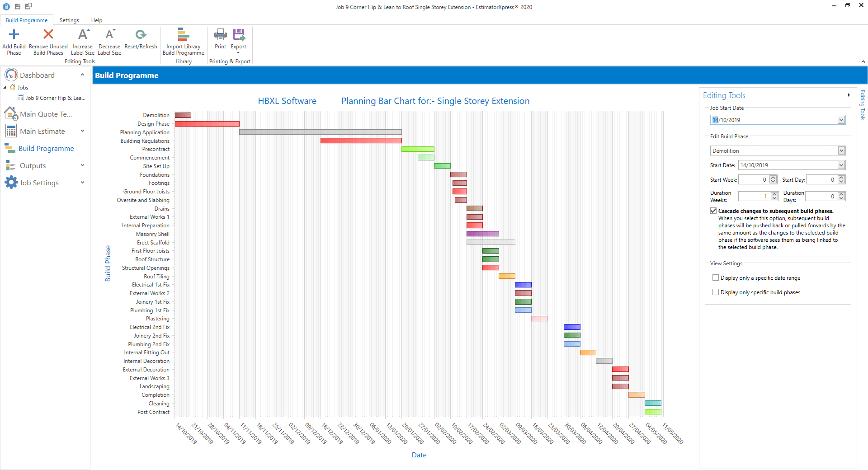Enable Display only a specific date range
The image size is (868, 470).
pos(716,277)
